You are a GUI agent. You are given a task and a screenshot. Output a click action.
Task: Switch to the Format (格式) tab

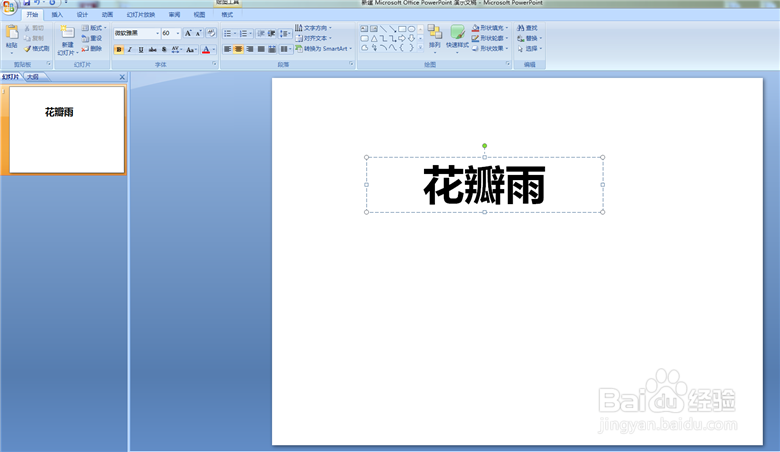tap(227, 15)
